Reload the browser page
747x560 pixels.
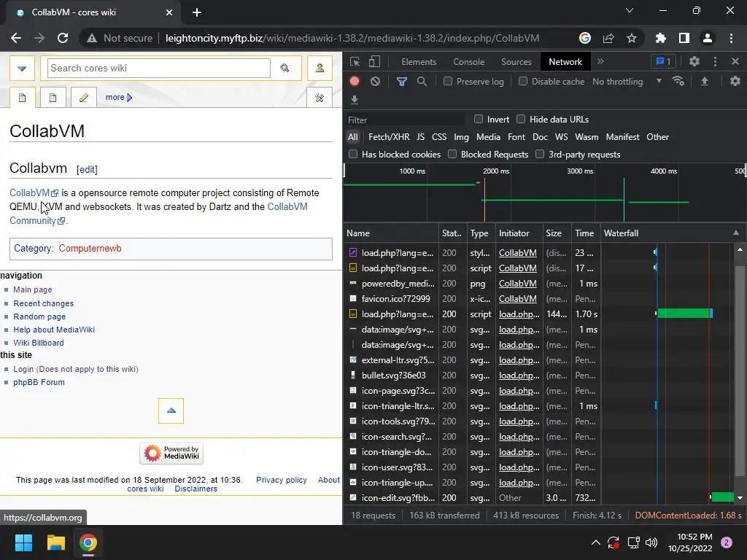(63, 38)
